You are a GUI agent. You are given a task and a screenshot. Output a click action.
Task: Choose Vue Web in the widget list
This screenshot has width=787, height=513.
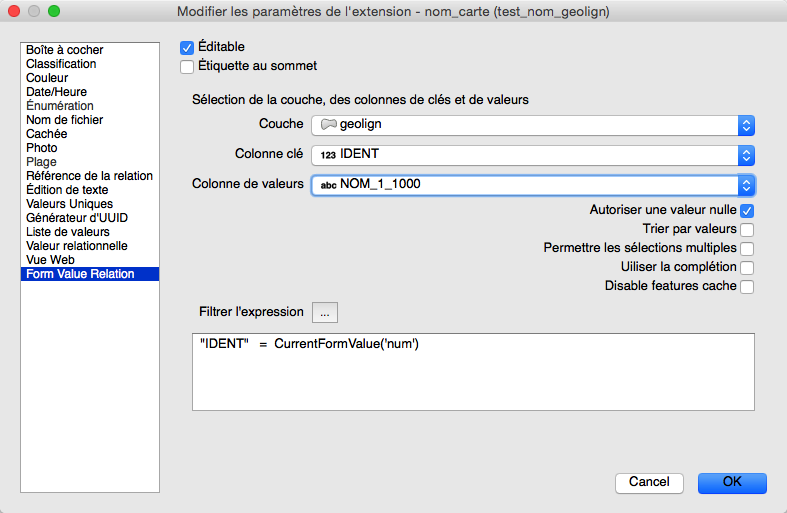point(50,260)
